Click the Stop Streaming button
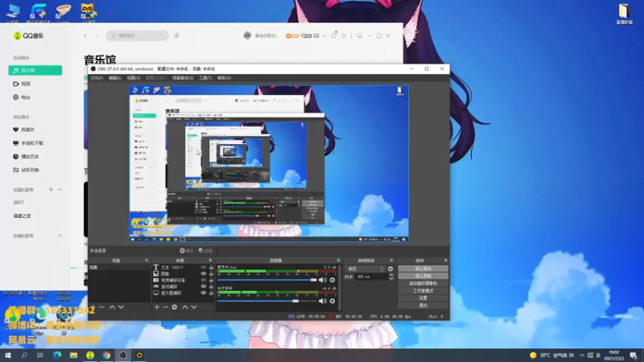This screenshot has height=362, width=644. point(423,269)
